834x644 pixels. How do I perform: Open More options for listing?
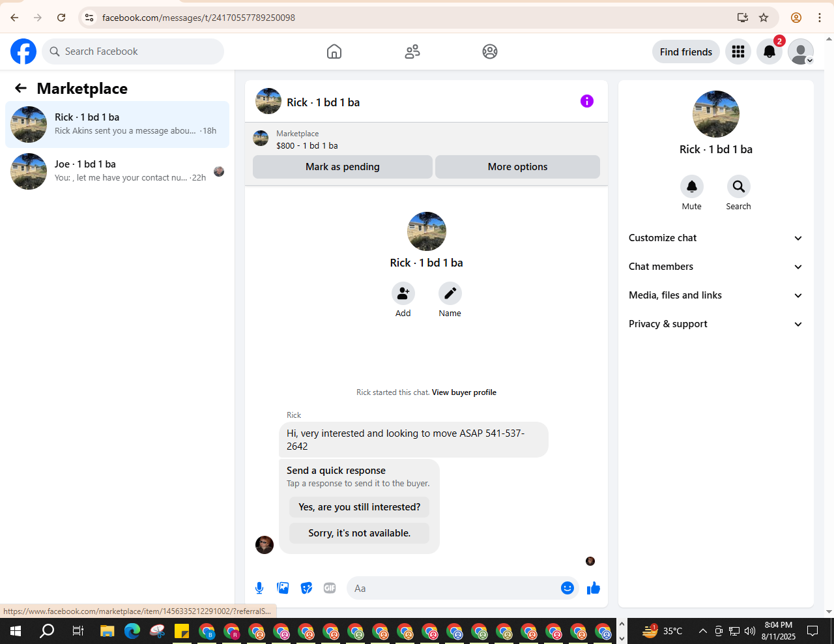click(x=517, y=167)
